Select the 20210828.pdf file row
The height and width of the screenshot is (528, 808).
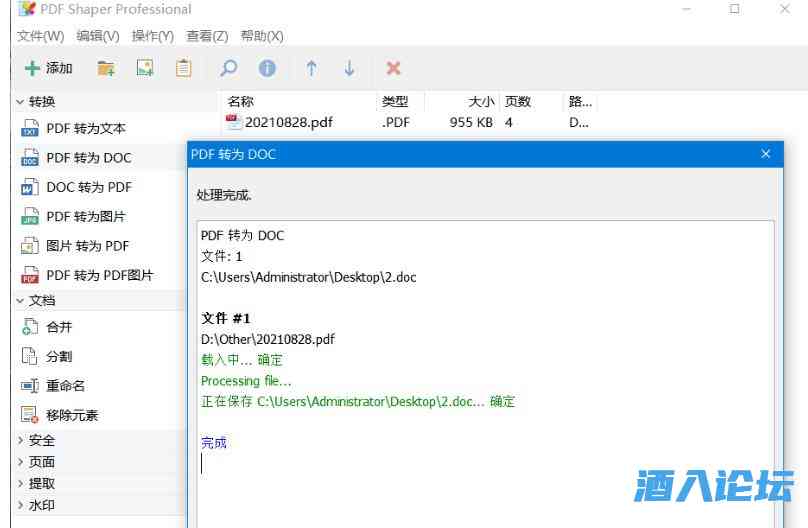tap(288, 123)
